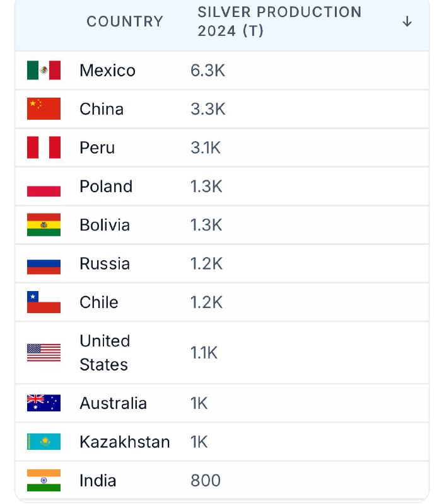Open the Kazakhstan country name
The width and height of the screenshot is (444, 504).
(124, 442)
